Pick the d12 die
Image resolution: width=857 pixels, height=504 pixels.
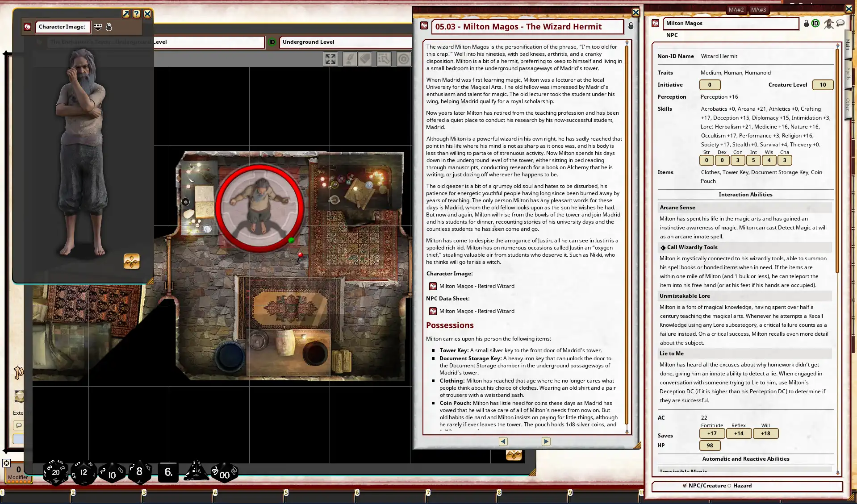click(84, 472)
